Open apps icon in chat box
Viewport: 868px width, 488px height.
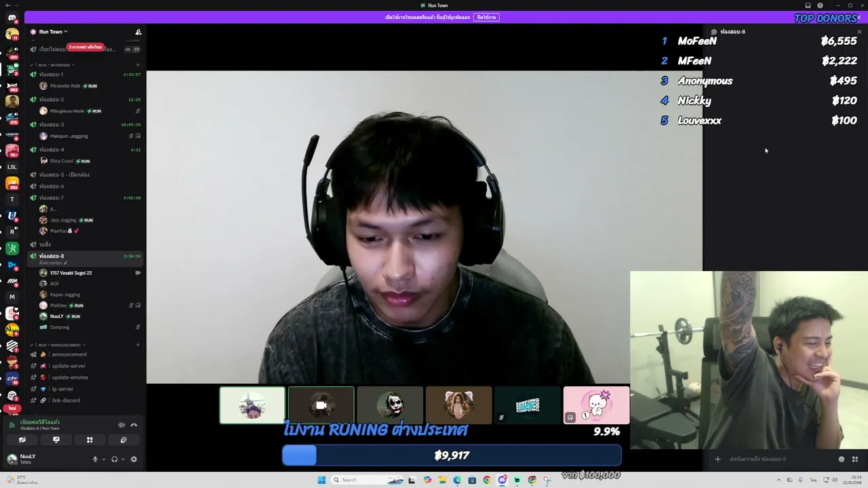[x=855, y=459]
